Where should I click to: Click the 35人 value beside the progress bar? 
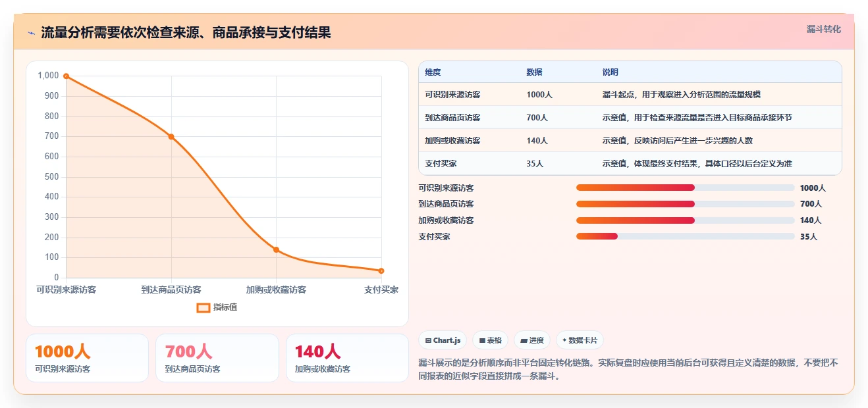[809, 237]
